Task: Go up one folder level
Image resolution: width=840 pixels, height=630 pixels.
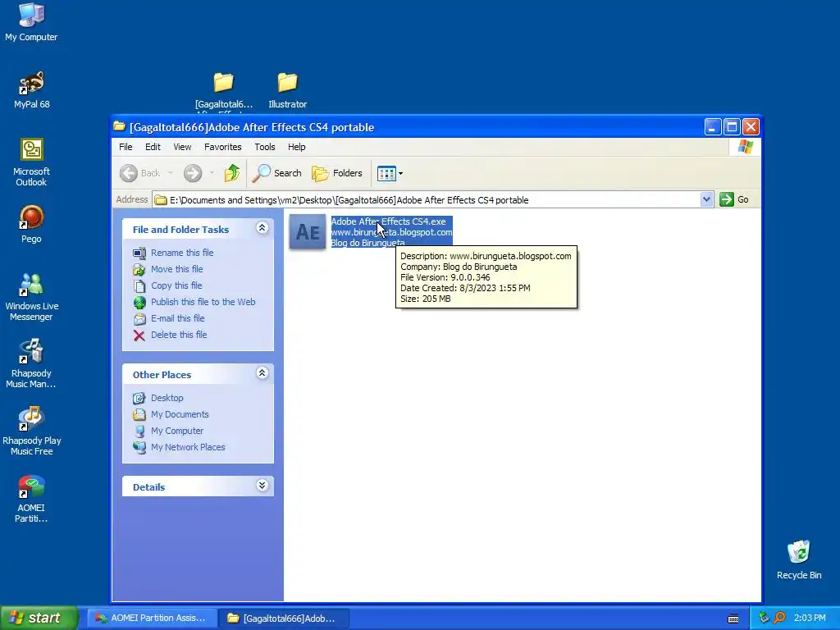Action: pos(232,173)
